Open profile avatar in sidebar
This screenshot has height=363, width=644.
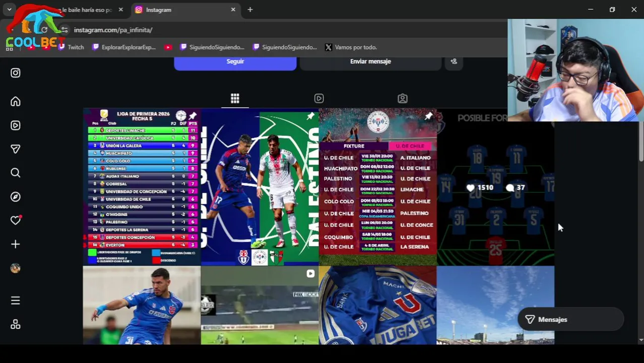(x=16, y=268)
